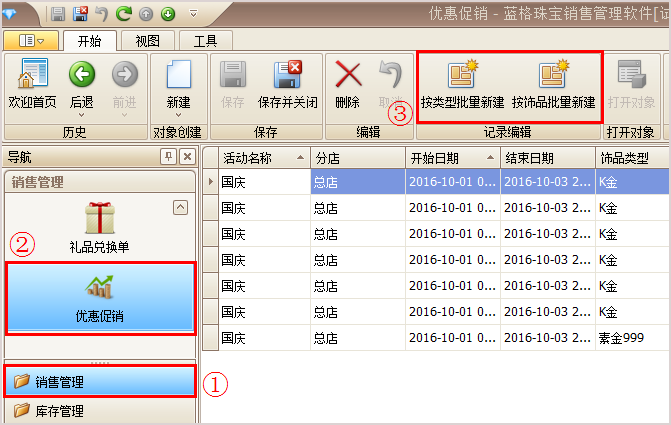Click the 前进 forward button
The image size is (671, 425).
(x=125, y=84)
